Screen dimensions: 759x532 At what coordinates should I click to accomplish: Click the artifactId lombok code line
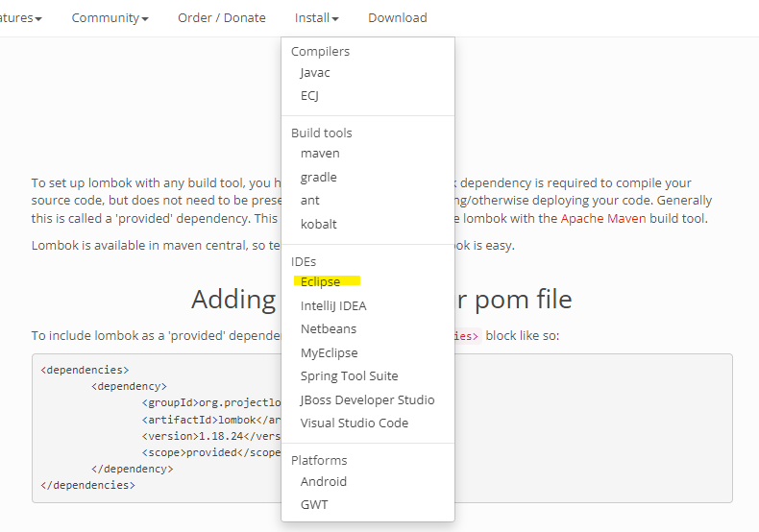(211, 420)
